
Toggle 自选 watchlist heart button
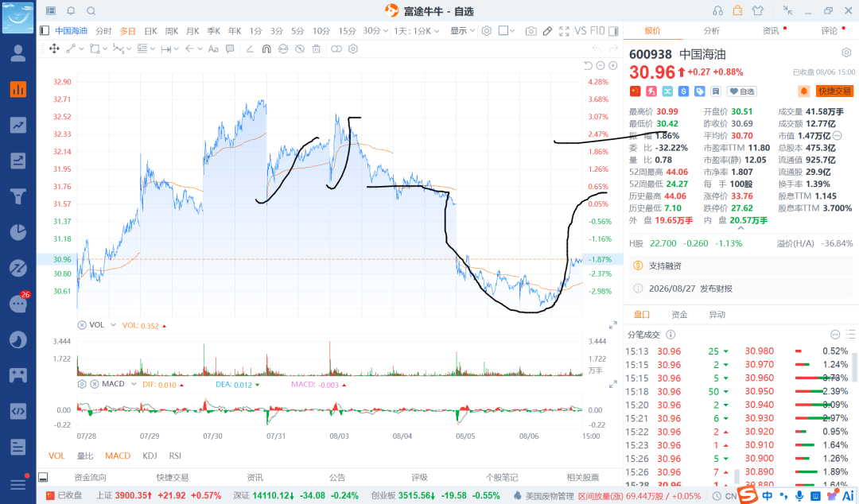pyautogui.click(x=742, y=91)
